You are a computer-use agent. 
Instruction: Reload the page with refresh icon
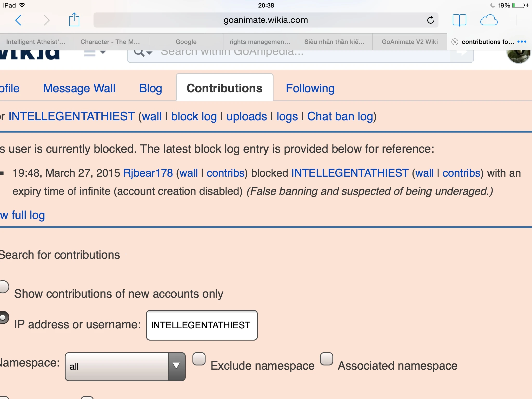point(430,20)
